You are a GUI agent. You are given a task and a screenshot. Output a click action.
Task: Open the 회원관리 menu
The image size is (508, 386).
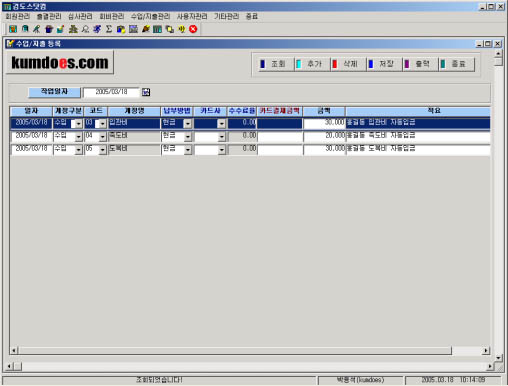[18, 16]
